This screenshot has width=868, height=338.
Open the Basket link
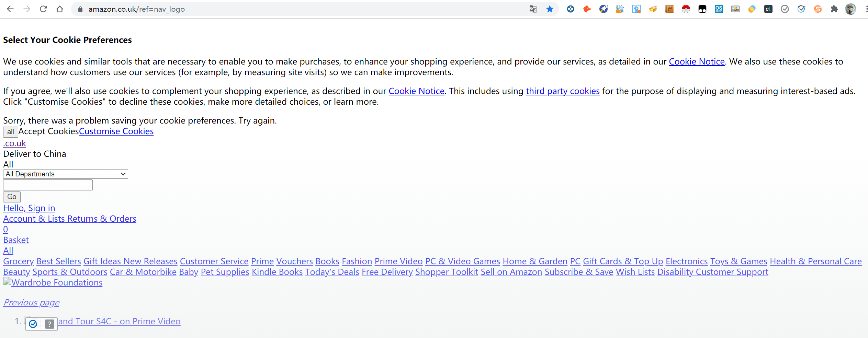[x=16, y=240]
